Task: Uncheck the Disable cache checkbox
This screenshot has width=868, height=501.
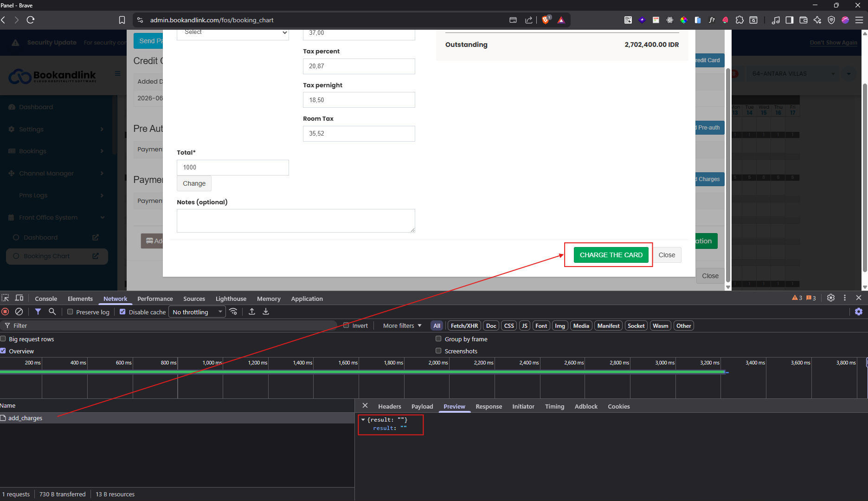Action: click(x=122, y=312)
